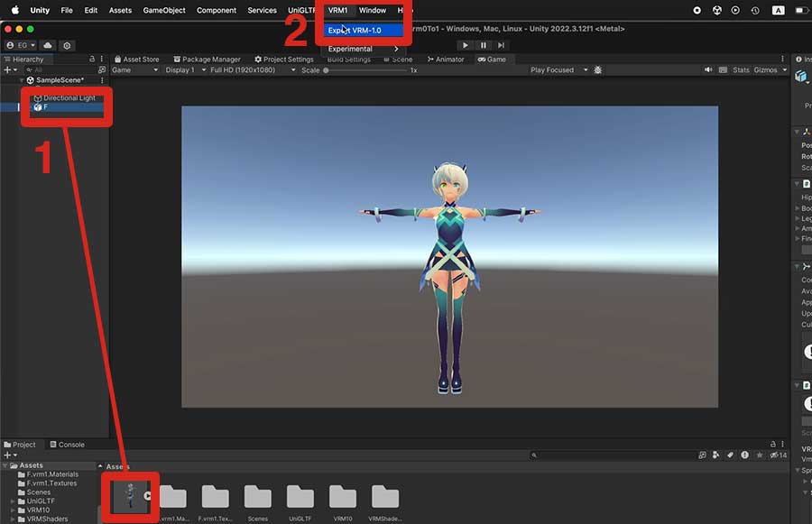Click the screen recording status icon
Screen dimensions: 812x524
697,10
